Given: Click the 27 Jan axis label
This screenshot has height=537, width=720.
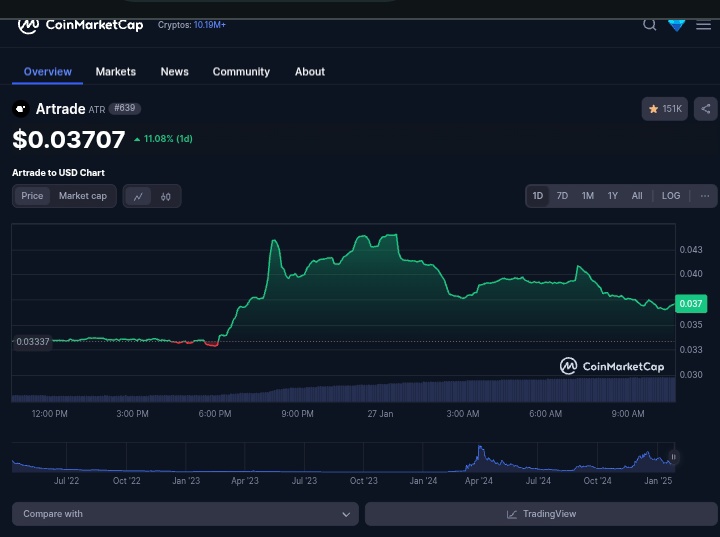Looking at the screenshot, I should click(380, 414).
